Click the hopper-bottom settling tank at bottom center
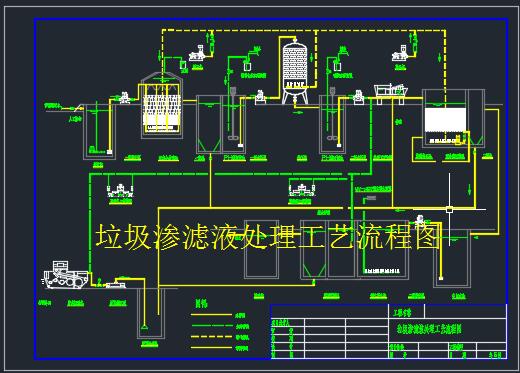Viewport: 520px width, 373px height. coord(314,249)
